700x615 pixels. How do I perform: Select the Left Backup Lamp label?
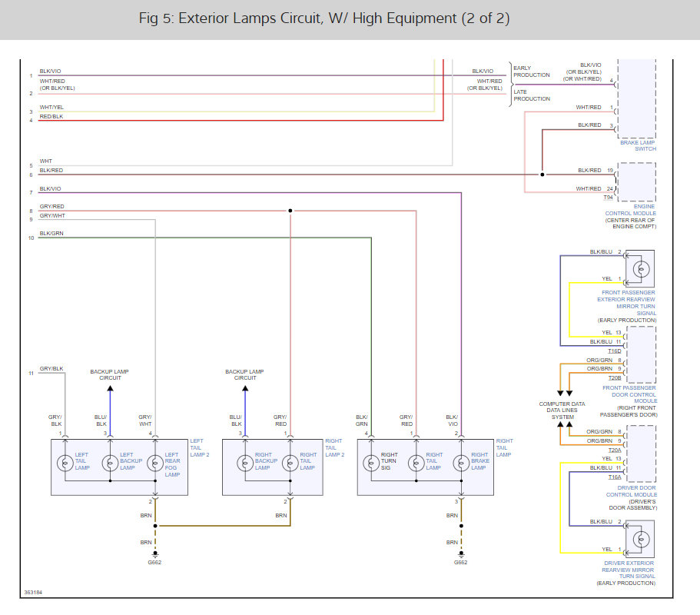131,461
